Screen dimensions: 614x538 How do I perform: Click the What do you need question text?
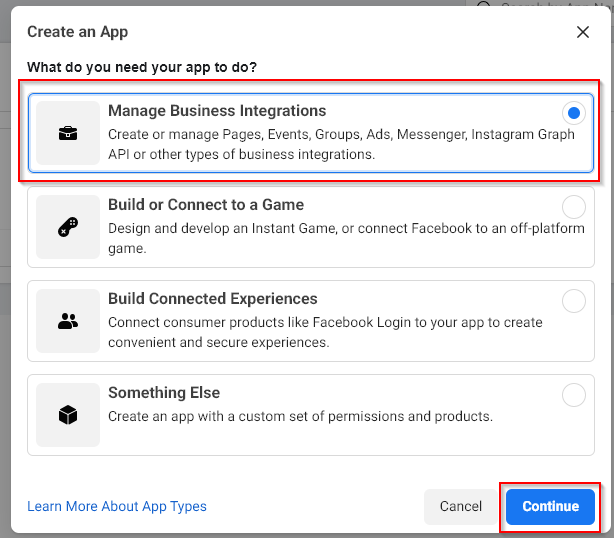(x=142, y=67)
